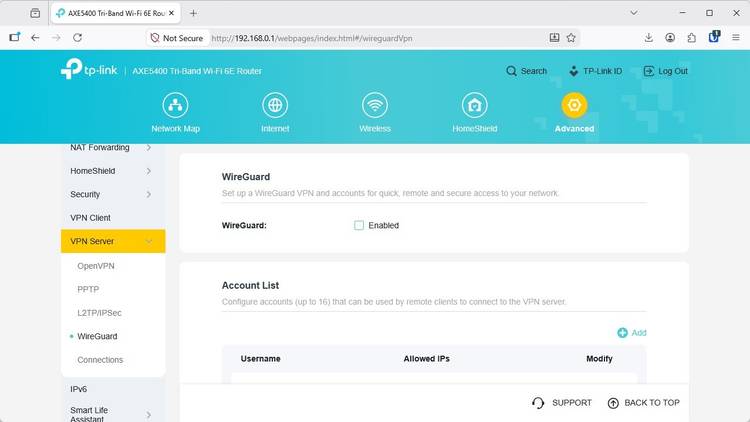The height and width of the screenshot is (422, 750).
Task: Open the recent browsing tab history icon
Action: point(35,13)
